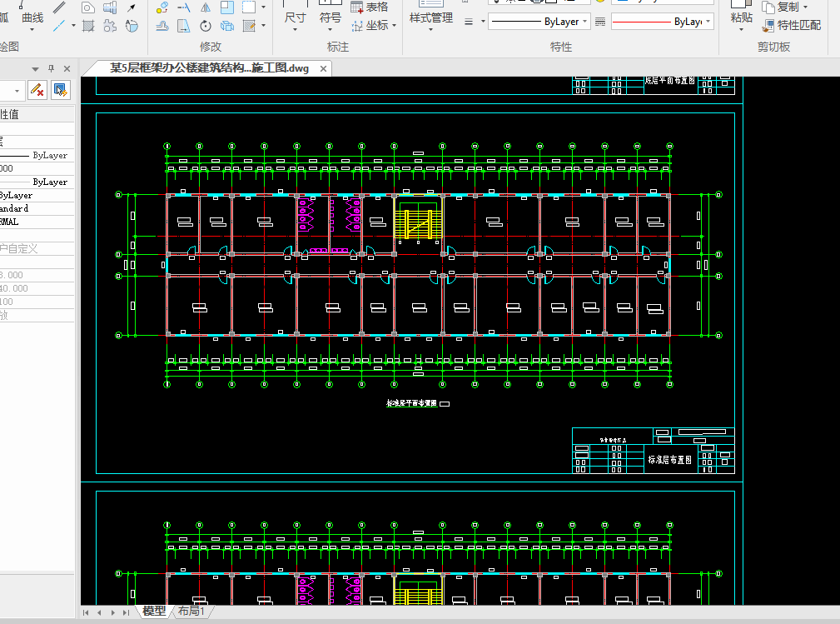Insert a 表格 table

369,7
